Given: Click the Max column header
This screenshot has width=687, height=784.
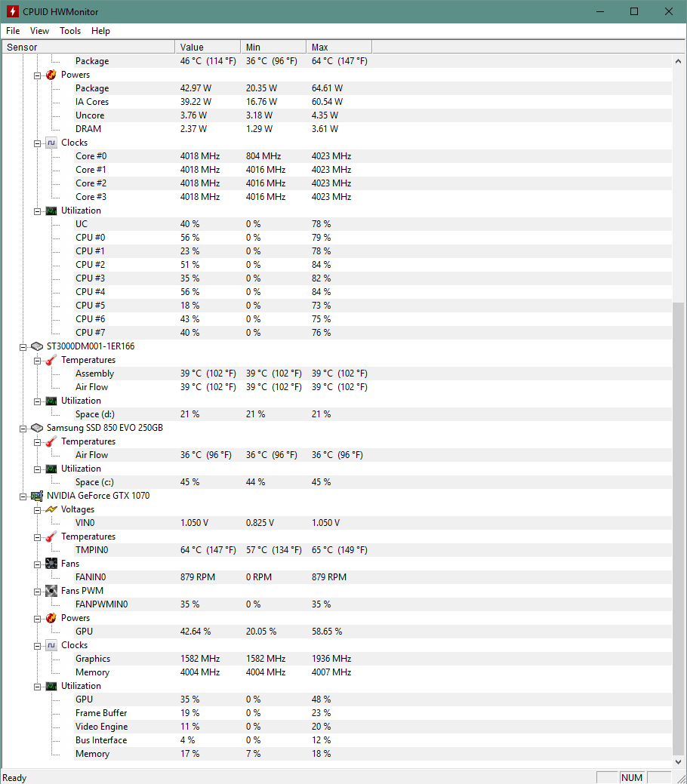Looking at the screenshot, I should point(339,47).
